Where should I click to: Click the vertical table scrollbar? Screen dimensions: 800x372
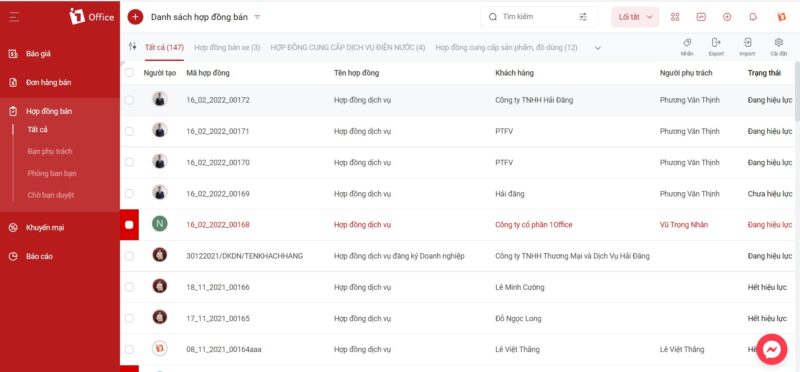[x=797, y=92]
